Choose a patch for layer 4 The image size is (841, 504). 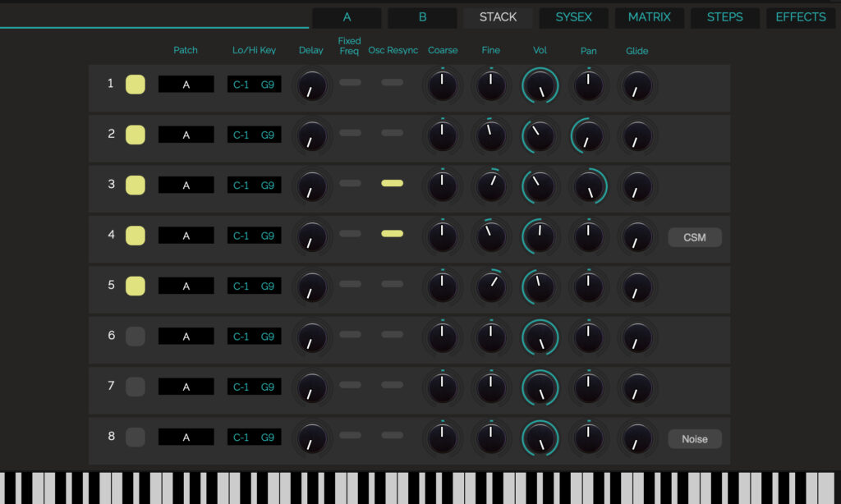click(x=186, y=236)
